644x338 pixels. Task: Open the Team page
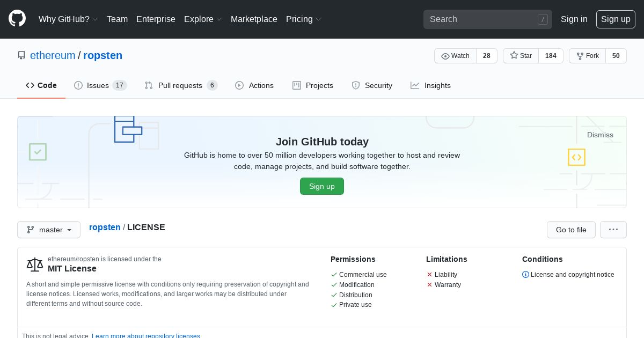[x=117, y=19]
